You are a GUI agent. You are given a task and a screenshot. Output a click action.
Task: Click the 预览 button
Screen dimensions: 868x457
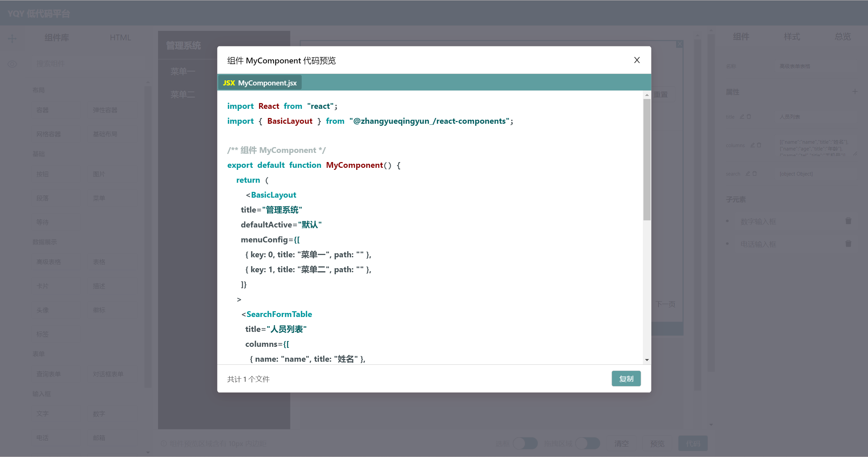[x=657, y=443]
